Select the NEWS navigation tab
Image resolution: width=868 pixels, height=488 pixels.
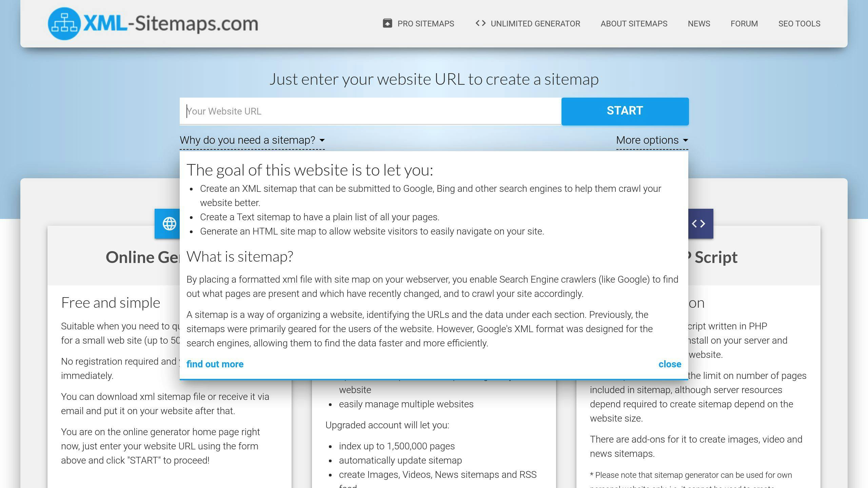point(699,24)
